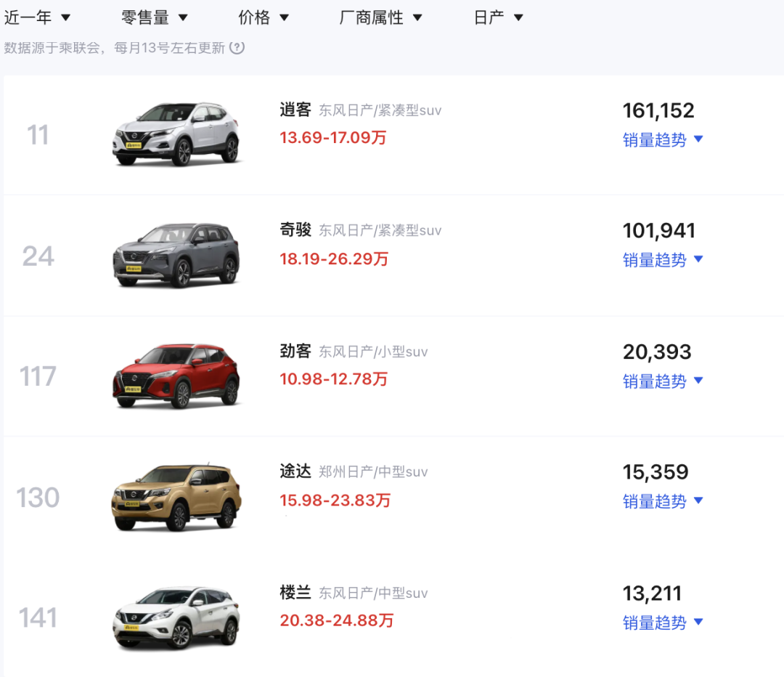Expand the 价格 filter dropdown
The width and height of the screenshot is (784, 677).
(x=264, y=17)
